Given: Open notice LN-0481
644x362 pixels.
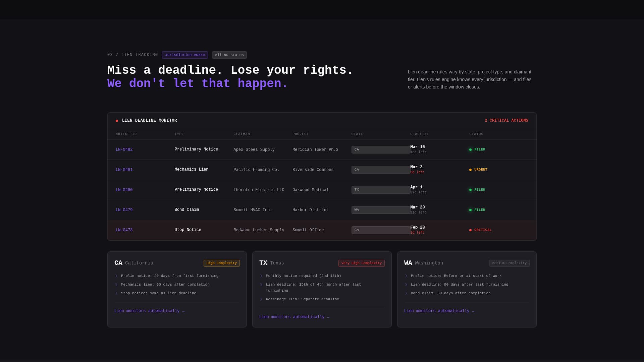Looking at the screenshot, I should 124,170.
